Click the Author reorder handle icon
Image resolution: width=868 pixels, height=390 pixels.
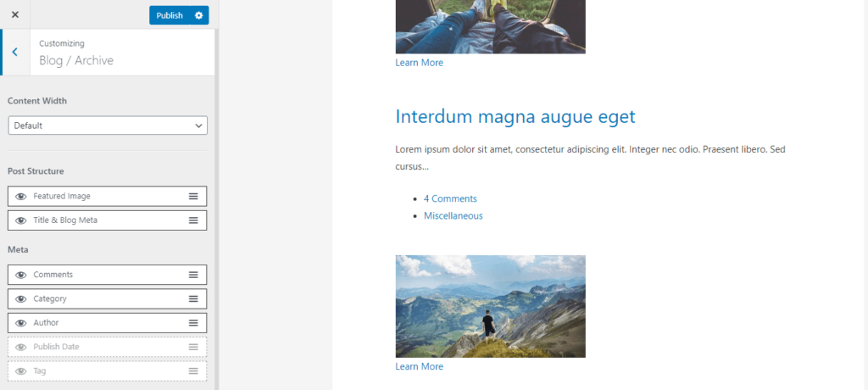pyautogui.click(x=193, y=322)
